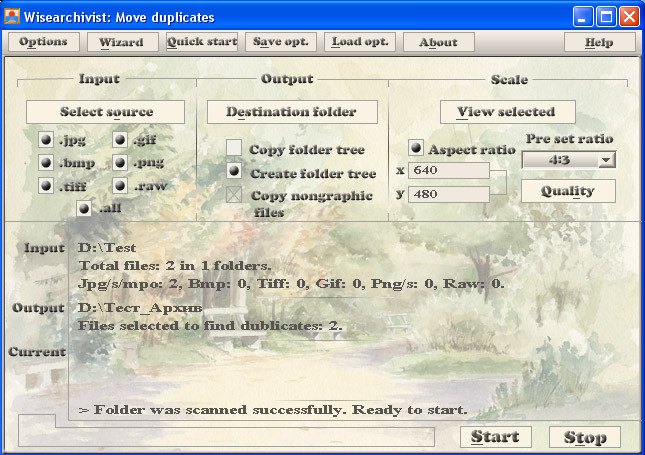The width and height of the screenshot is (645, 455).
Task: Minimize the Wisearchivist window
Action: (583, 17)
